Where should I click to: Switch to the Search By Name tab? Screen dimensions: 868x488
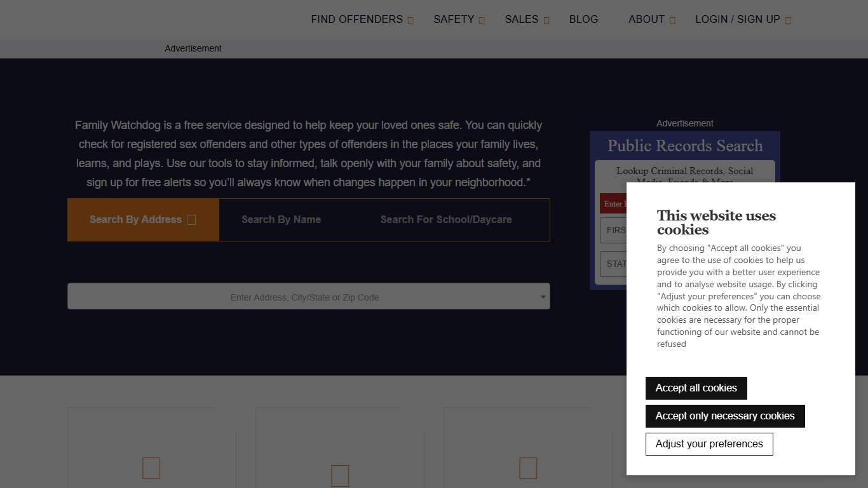point(281,219)
